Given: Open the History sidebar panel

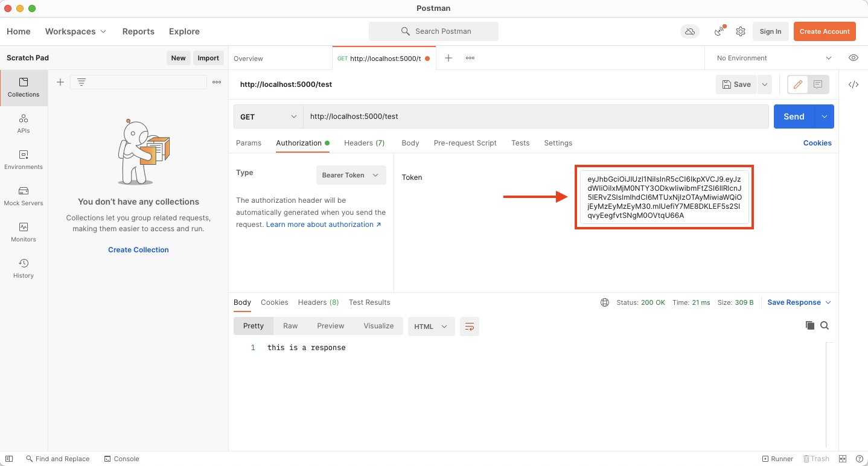Looking at the screenshot, I should tap(24, 269).
